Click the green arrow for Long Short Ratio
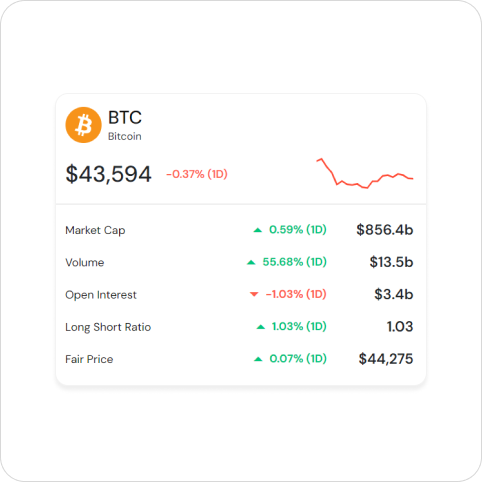The image size is (482, 482). pyautogui.click(x=261, y=327)
